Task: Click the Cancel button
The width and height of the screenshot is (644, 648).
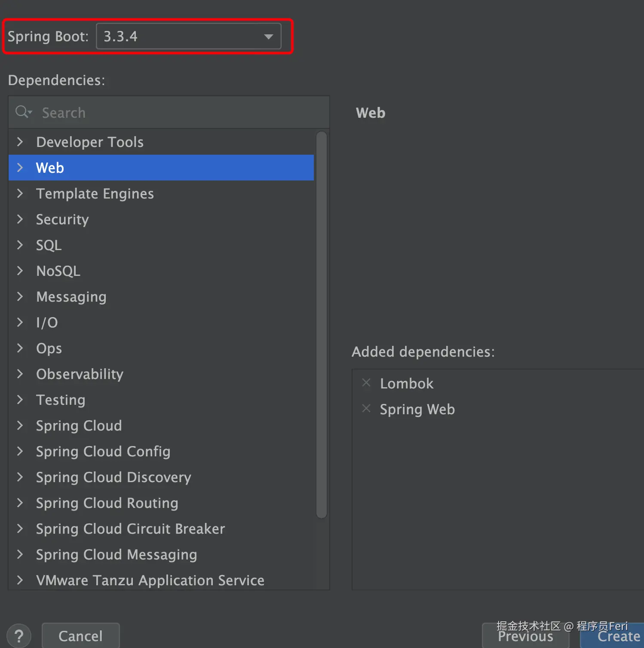Action: (x=81, y=636)
